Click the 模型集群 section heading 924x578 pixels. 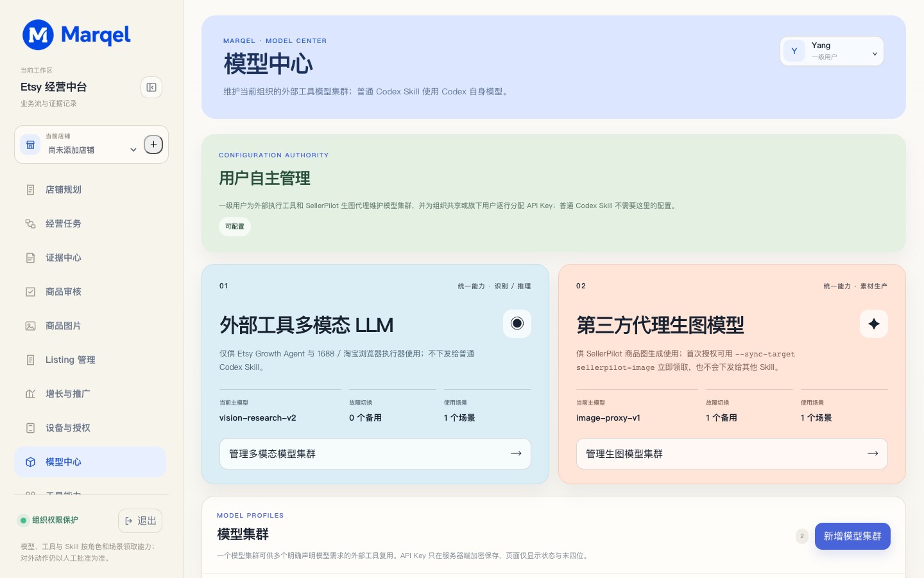pyautogui.click(x=243, y=534)
